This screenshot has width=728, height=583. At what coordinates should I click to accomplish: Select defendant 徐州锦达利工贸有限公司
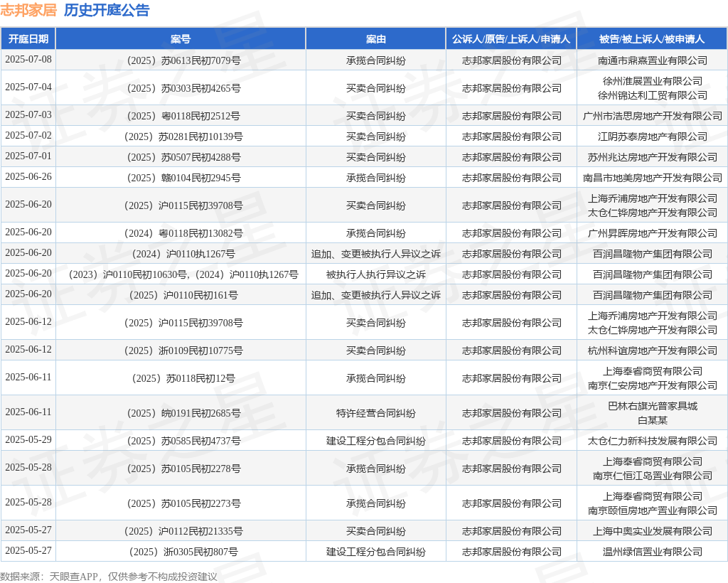[x=653, y=95]
